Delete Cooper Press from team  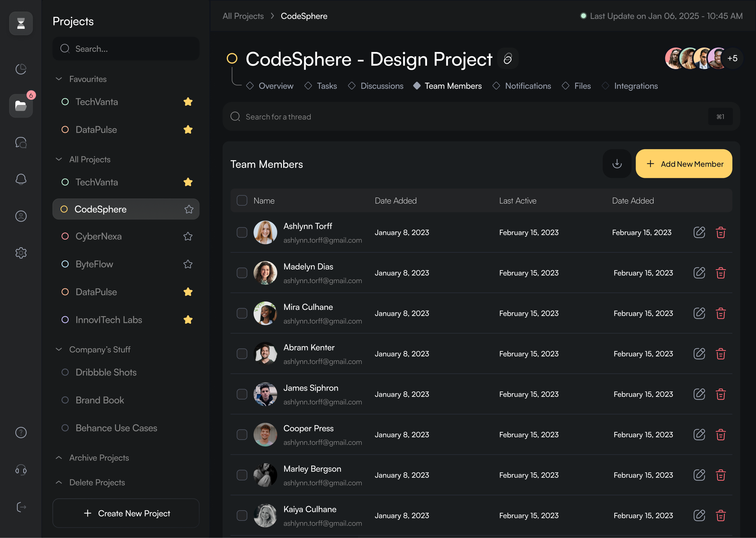coord(721,435)
